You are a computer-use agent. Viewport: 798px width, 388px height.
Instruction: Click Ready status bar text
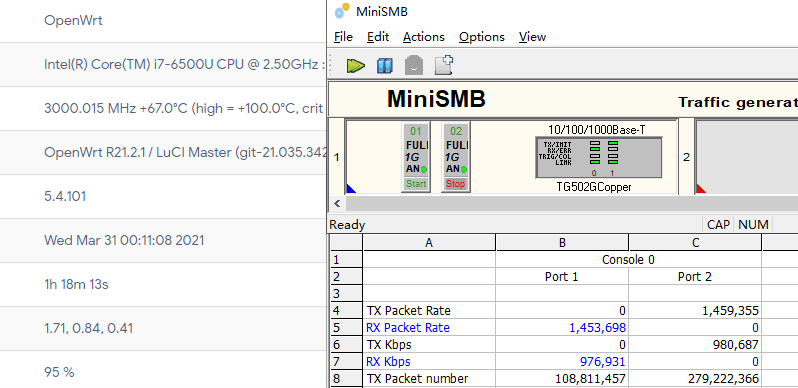(347, 225)
